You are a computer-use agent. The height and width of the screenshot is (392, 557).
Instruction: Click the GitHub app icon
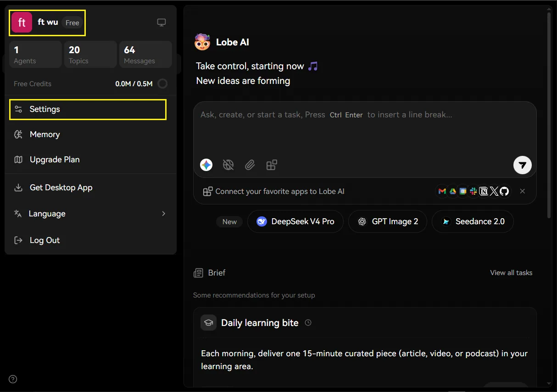coord(504,191)
